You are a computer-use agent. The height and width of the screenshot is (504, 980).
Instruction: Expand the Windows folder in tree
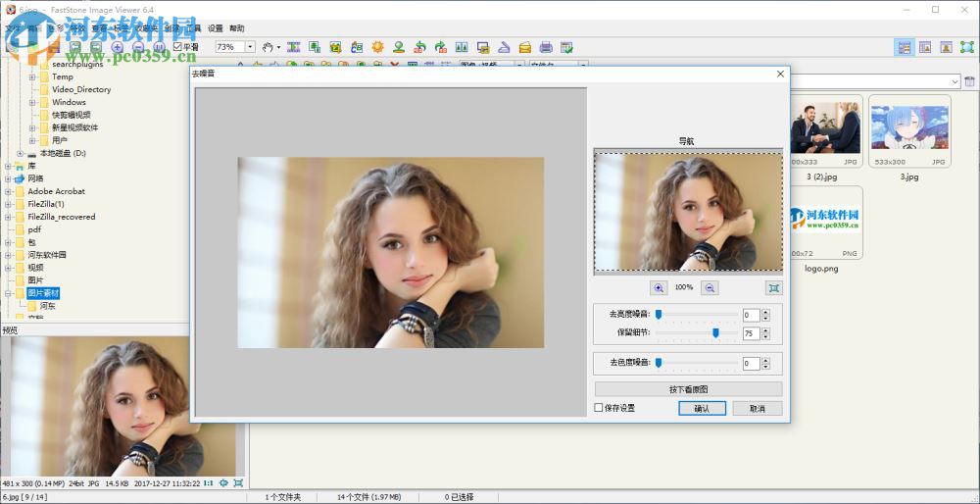(32, 102)
